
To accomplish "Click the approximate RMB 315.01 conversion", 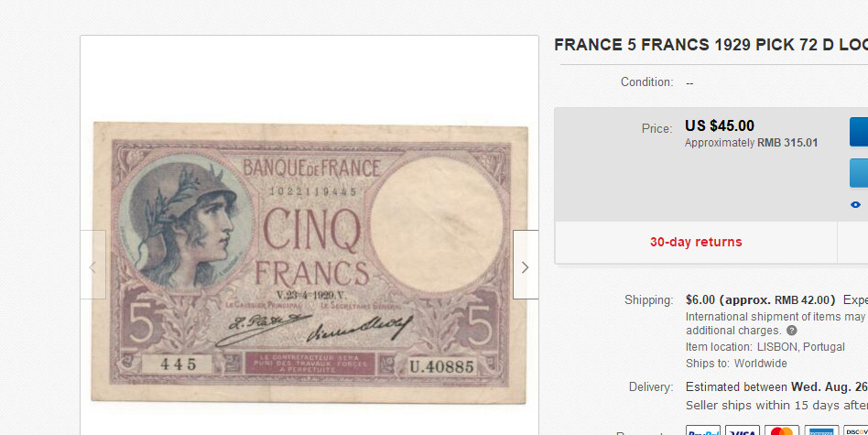I will point(751,143).
